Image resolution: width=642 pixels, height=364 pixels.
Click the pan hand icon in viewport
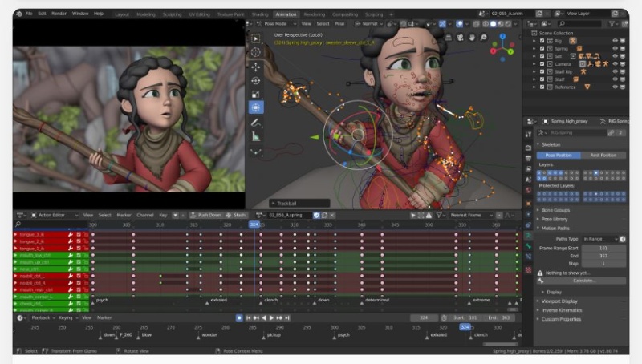pyautogui.click(x=472, y=38)
